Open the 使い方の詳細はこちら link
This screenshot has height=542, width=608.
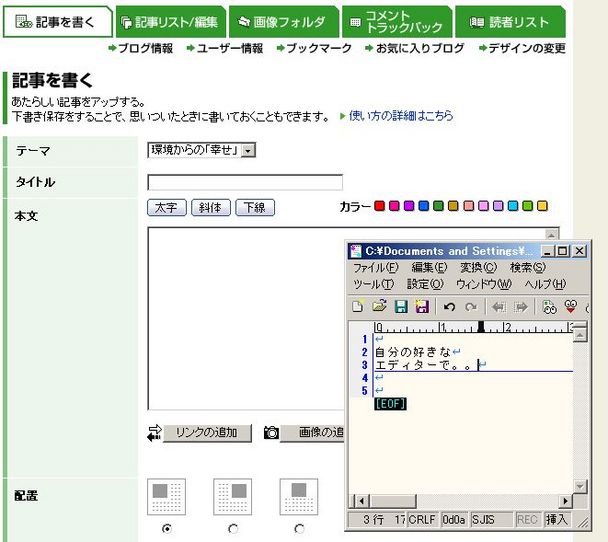401,116
